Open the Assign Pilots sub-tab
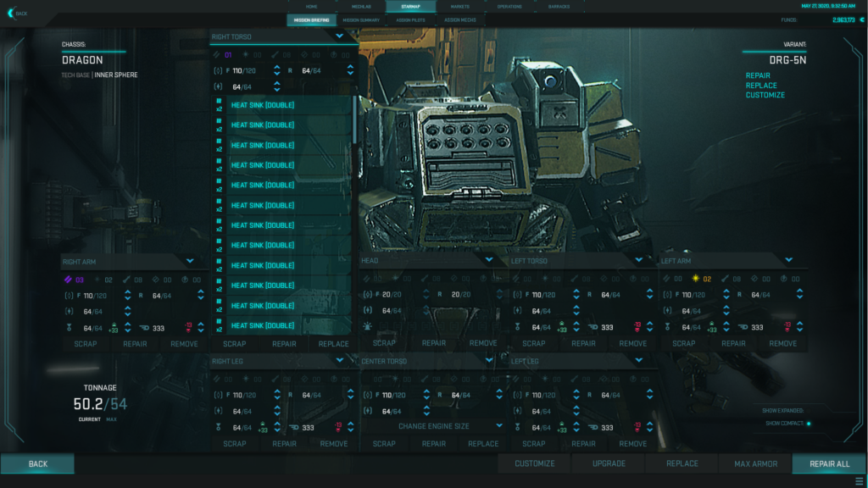The width and height of the screenshot is (868, 488). [x=409, y=19]
